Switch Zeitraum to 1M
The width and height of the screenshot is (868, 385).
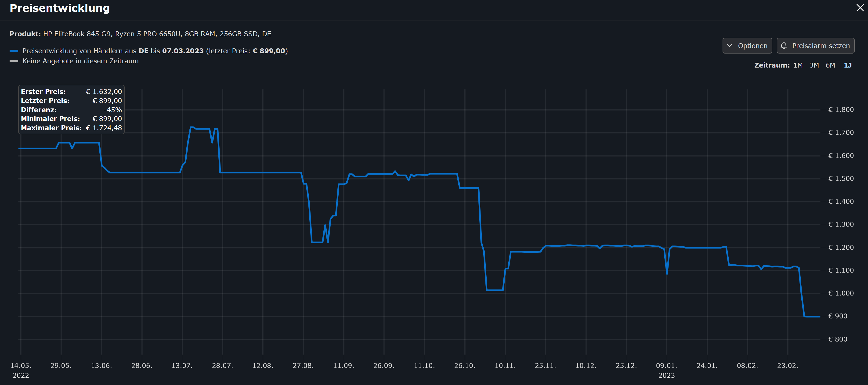tap(798, 65)
